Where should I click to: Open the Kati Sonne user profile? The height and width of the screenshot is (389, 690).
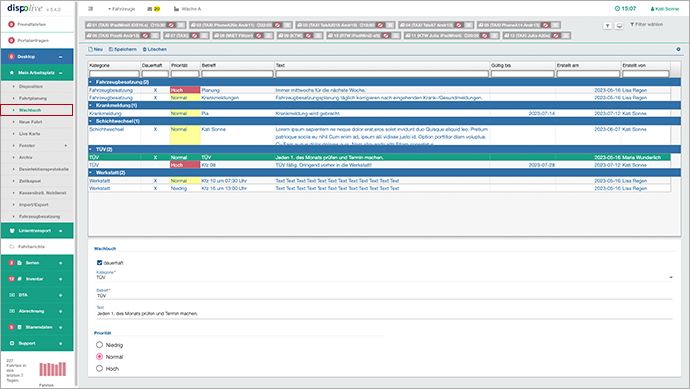(665, 9)
